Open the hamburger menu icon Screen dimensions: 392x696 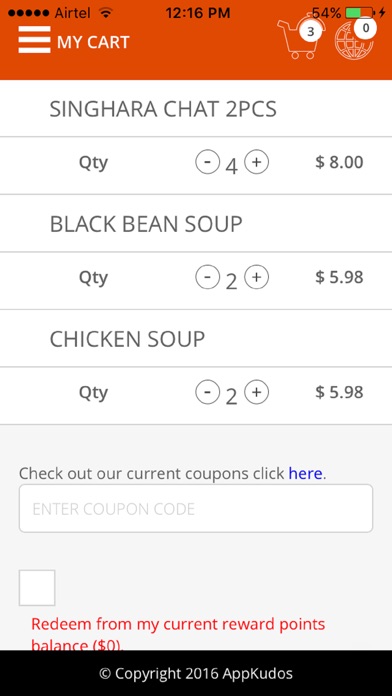click(x=34, y=40)
